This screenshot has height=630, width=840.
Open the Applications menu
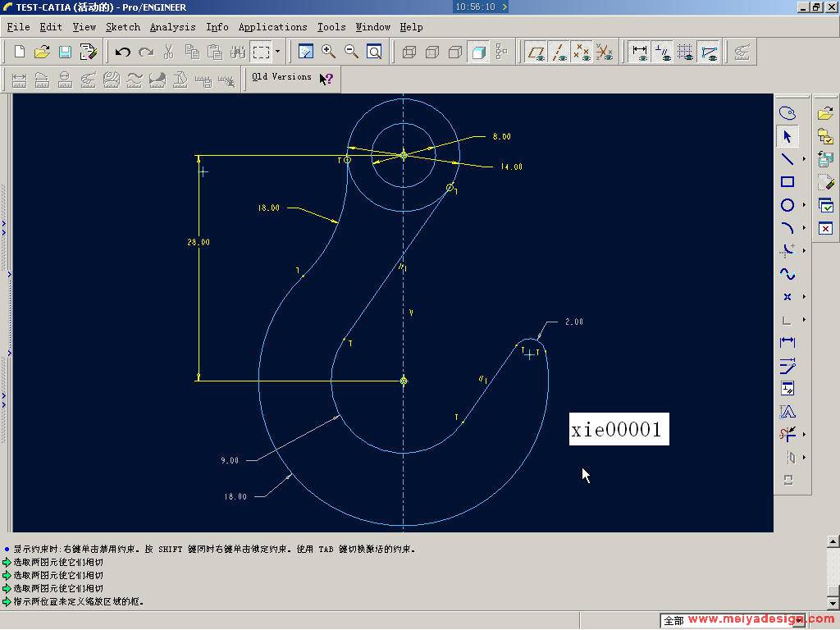[272, 27]
